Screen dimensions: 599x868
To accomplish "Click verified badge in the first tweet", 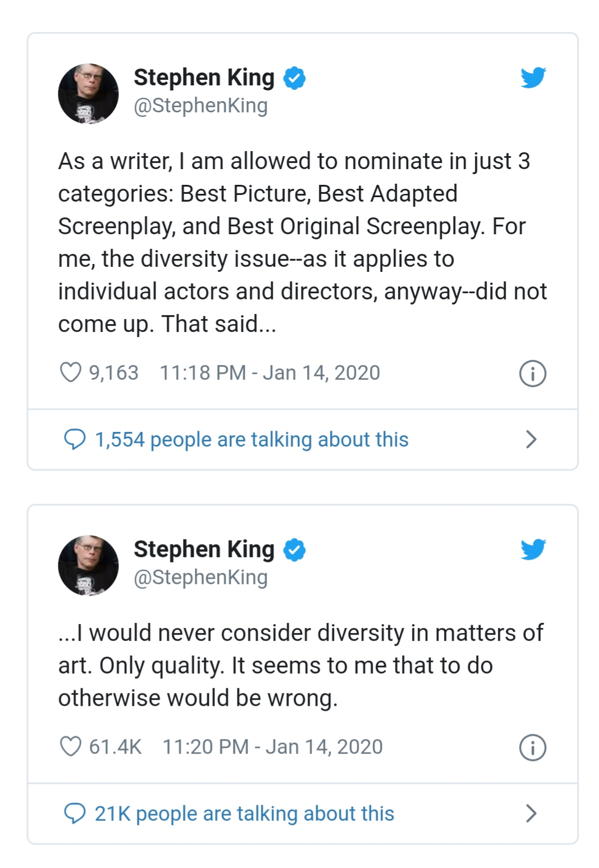I will (x=295, y=78).
